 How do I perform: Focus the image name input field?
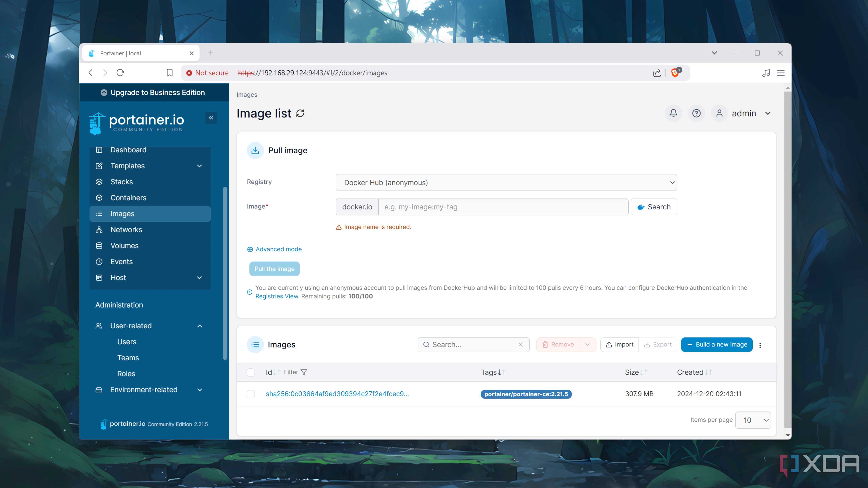[x=503, y=207]
